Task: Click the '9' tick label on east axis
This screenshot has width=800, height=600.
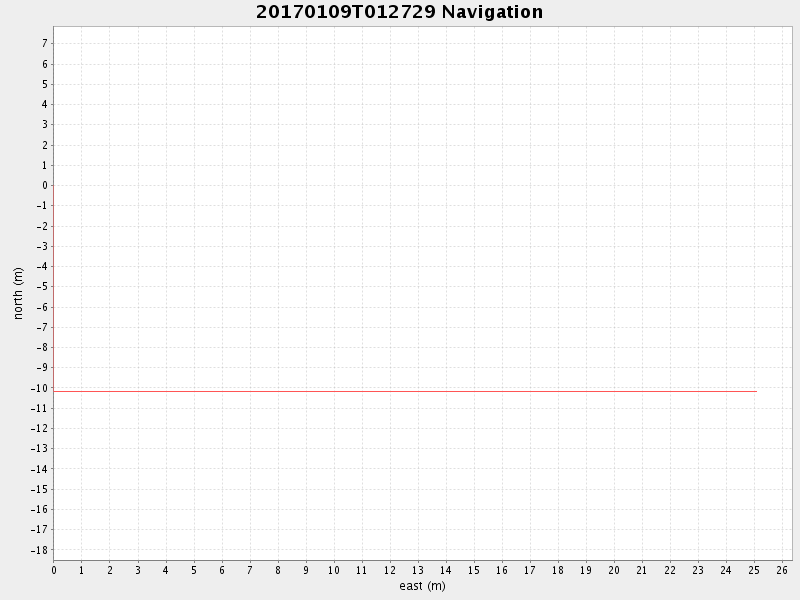Action: (x=306, y=571)
